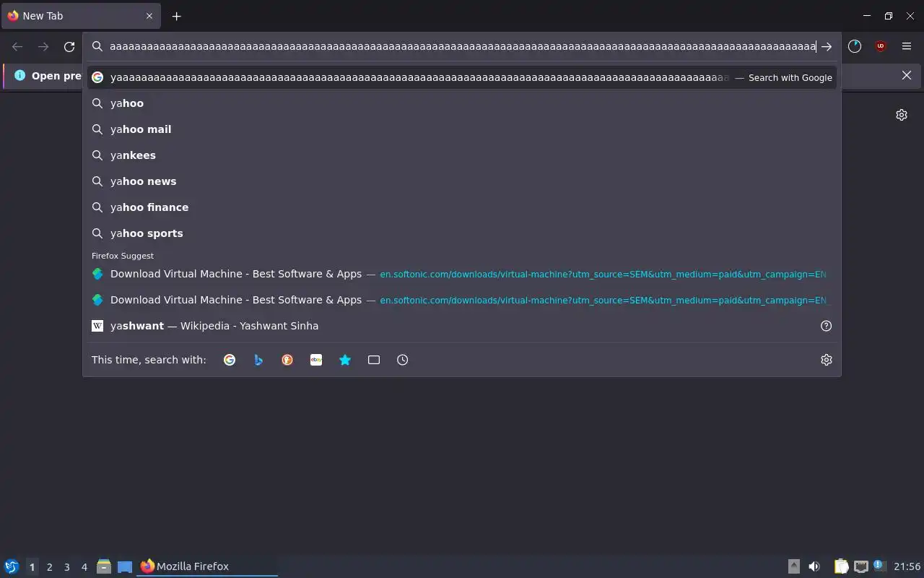Choose the 'yankees' suggestion
Viewport: 924px width, 578px height.
tap(462, 155)
